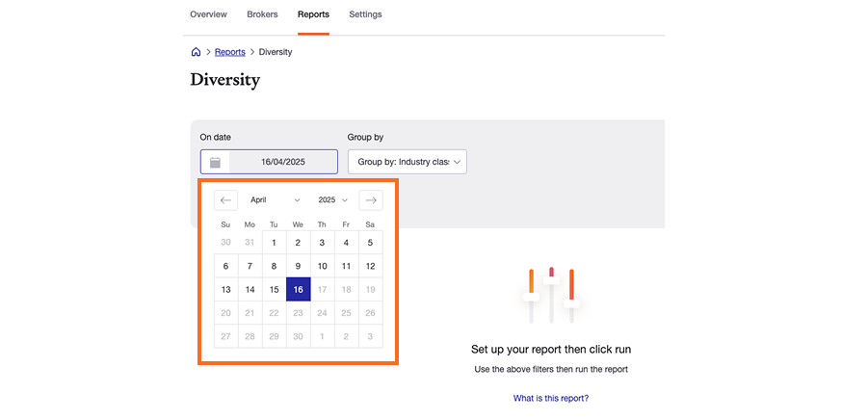Advance to next month with right arrow
868x420 pixels.
coord(371,200)
